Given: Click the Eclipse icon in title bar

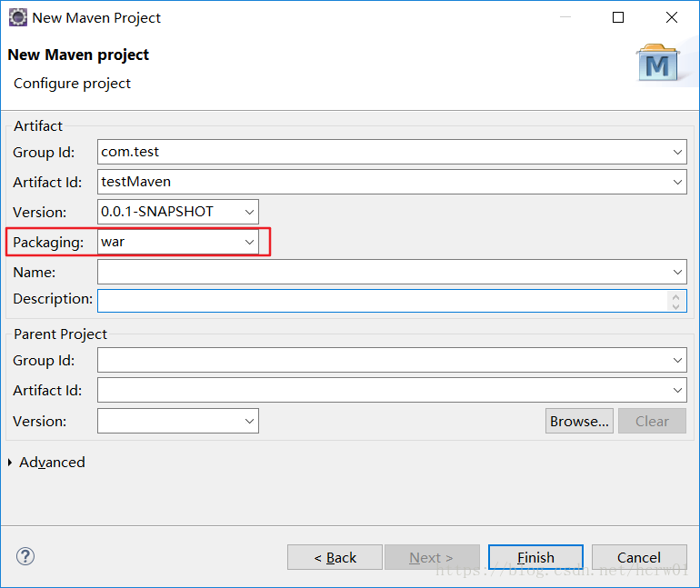Looking at the screenshot, I should pyautogui.click(x=18, y=18).
